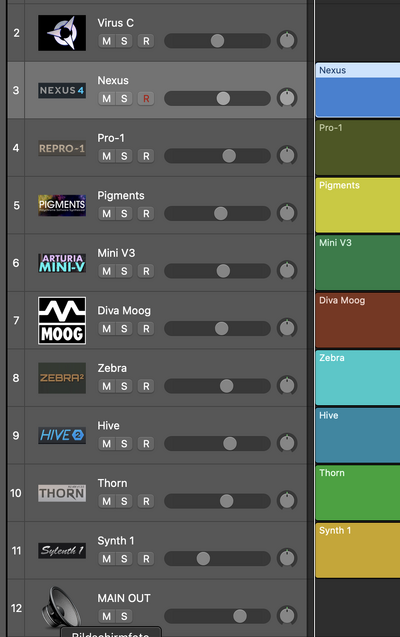Solo the Pro-1 track
This screenshot has height=637, width=400.
pos(124,156)
